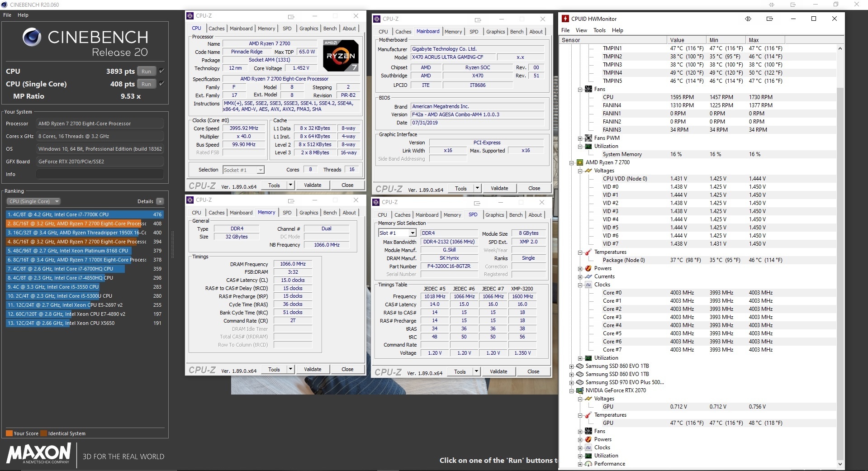Click the Currents icon in HWMonitor

588,276
